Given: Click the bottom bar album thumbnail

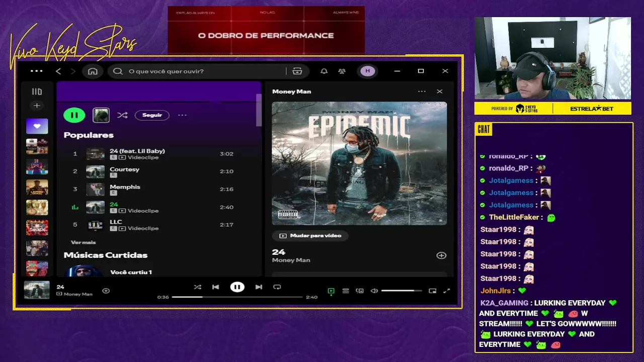Looking at the screenshot, I should click(x=37, y=291).
